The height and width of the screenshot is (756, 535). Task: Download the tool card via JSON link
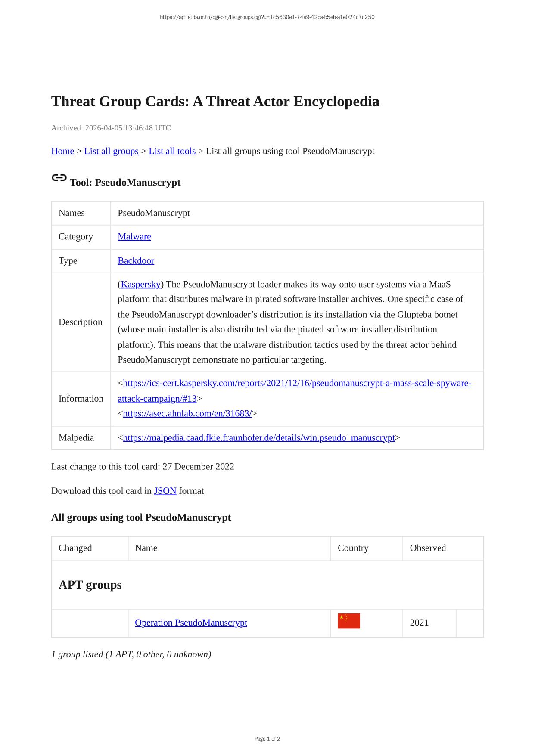tap(165, 491)
